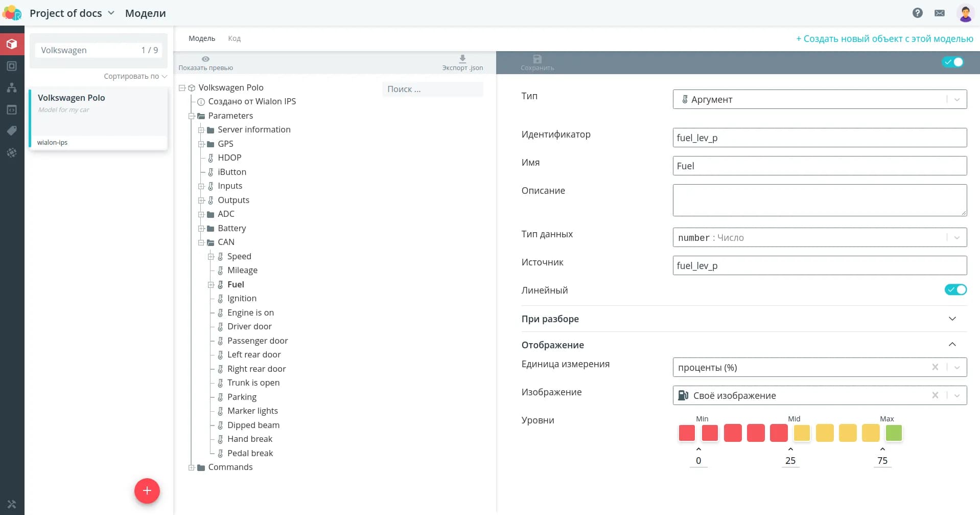Click the Save floppy disk icon
Image resolution: width=980 pixels, height=515 pixels.
pos(537,59)
